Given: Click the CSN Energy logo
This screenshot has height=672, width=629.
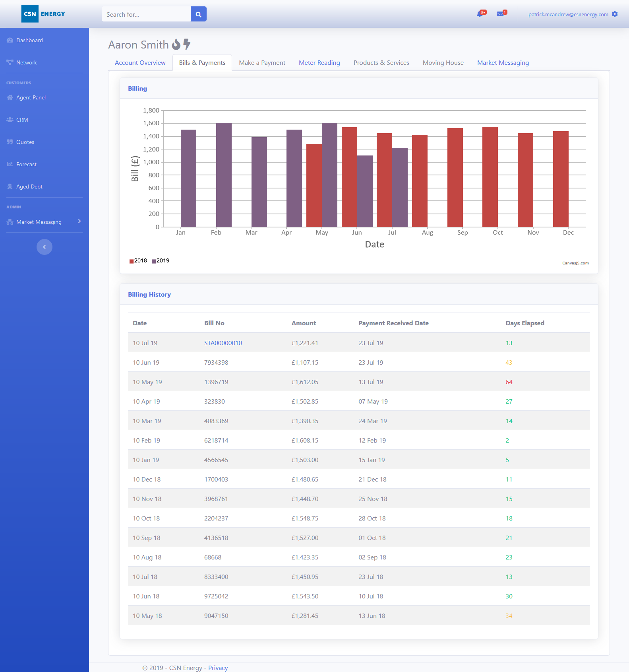Looking at the screenshot, I should tap(43, 14).
